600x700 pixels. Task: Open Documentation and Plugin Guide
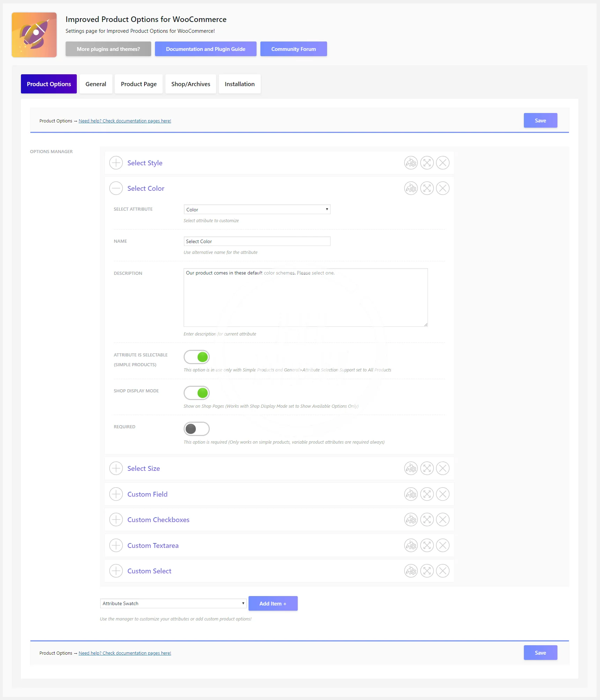206,49
